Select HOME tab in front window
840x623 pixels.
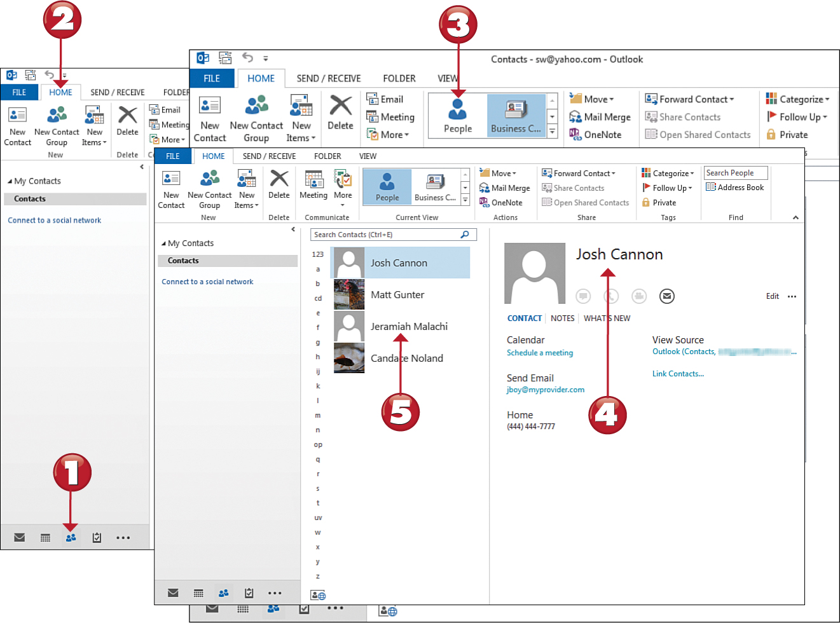pyautogui.click(x=214, y=156)
